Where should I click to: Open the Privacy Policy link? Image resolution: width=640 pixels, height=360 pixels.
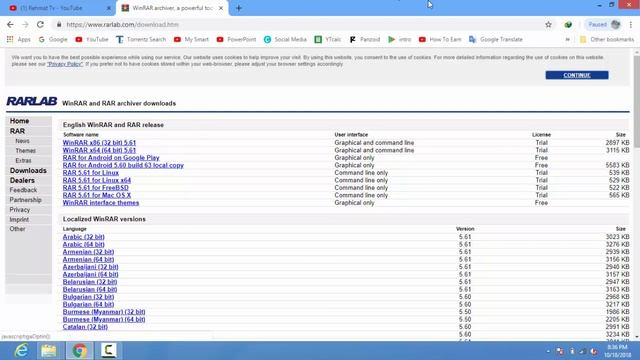65,64
